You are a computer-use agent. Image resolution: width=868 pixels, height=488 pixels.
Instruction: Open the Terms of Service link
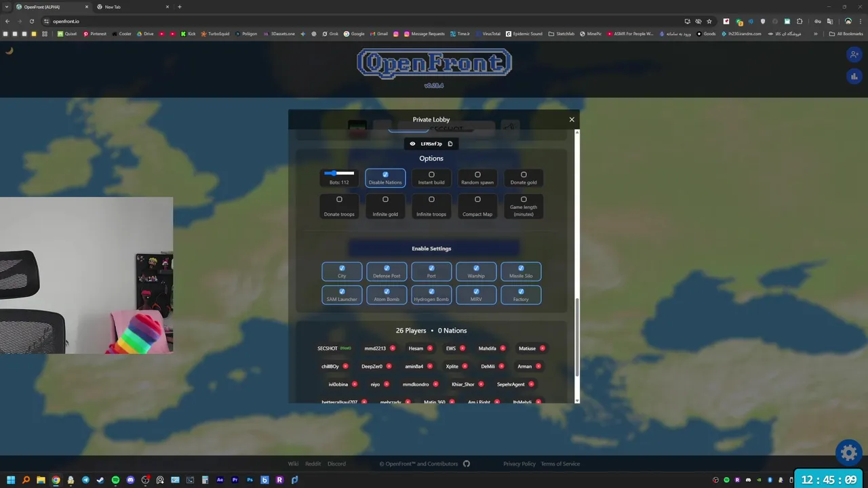tap(560, 464)
